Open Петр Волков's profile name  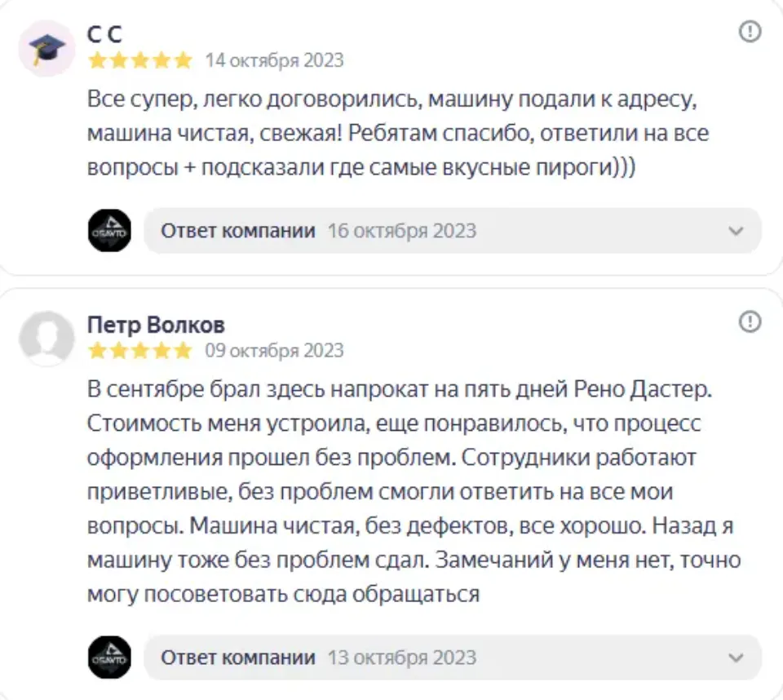coord(157,324)
